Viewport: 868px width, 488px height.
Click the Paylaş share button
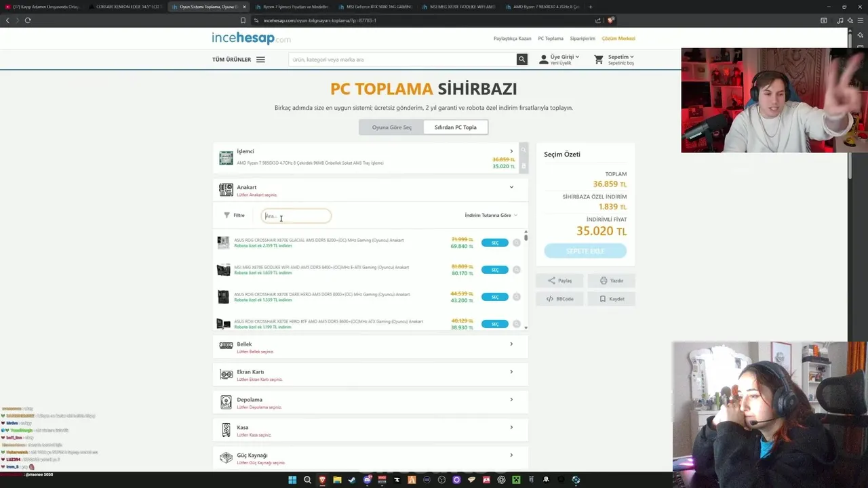pyautogui.click(x=559, y=281)
